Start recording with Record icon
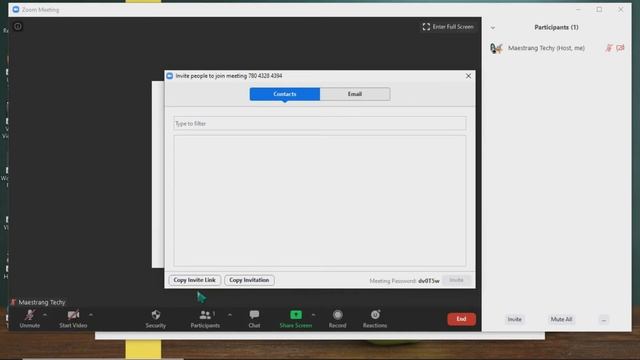Viewport: 640px width, 360px height. click(x=338, y=315)
